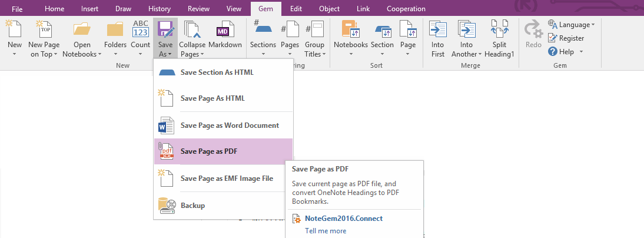Click the NoteGem2016.Connect link text
The image size is (644, 238).
[x=344, y=219]
